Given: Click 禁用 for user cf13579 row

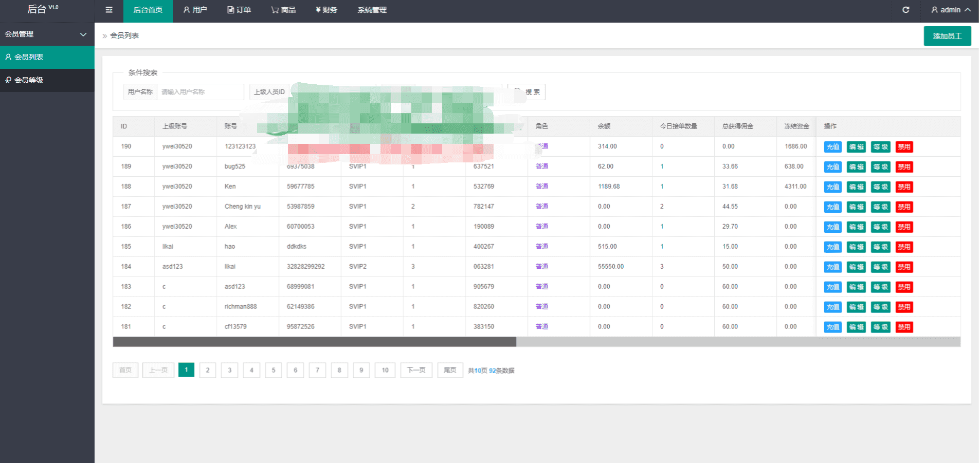Looking at the screenshot, I should pyautogui.click(x=904, y=327).
